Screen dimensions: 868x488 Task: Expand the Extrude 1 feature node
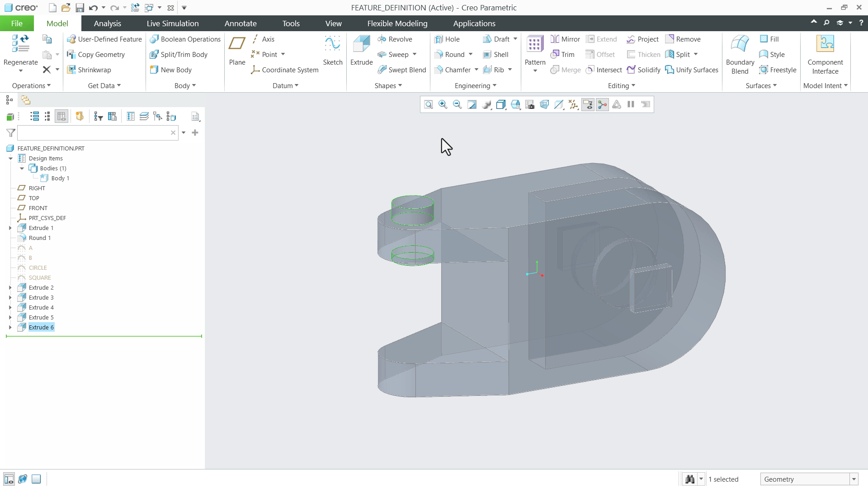10,228
